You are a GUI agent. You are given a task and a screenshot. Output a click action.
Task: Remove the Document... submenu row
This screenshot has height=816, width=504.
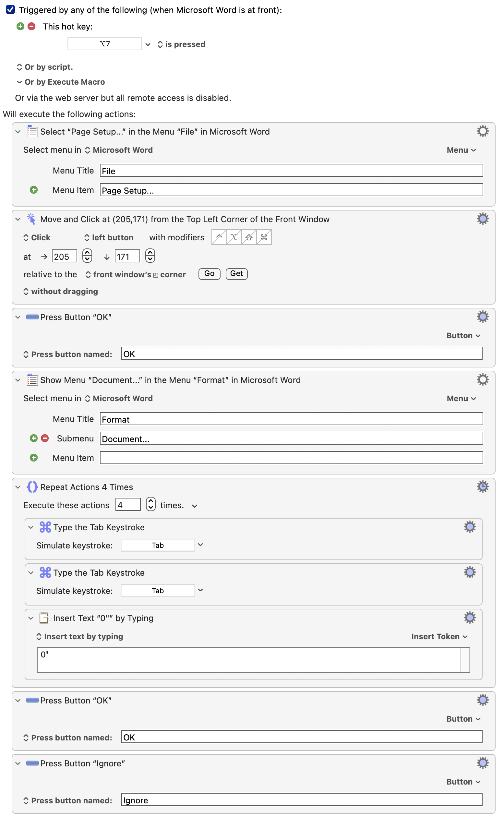tap(45, 438)
